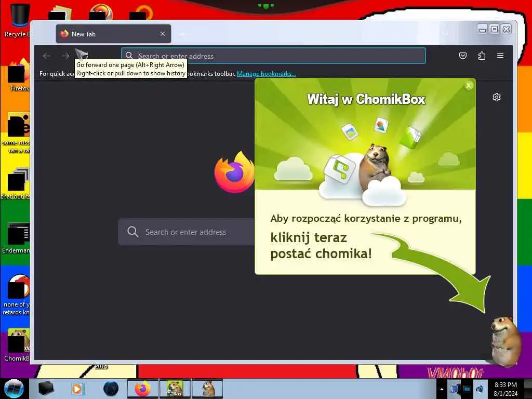Open the network tray icon

(x=467, y=389)
